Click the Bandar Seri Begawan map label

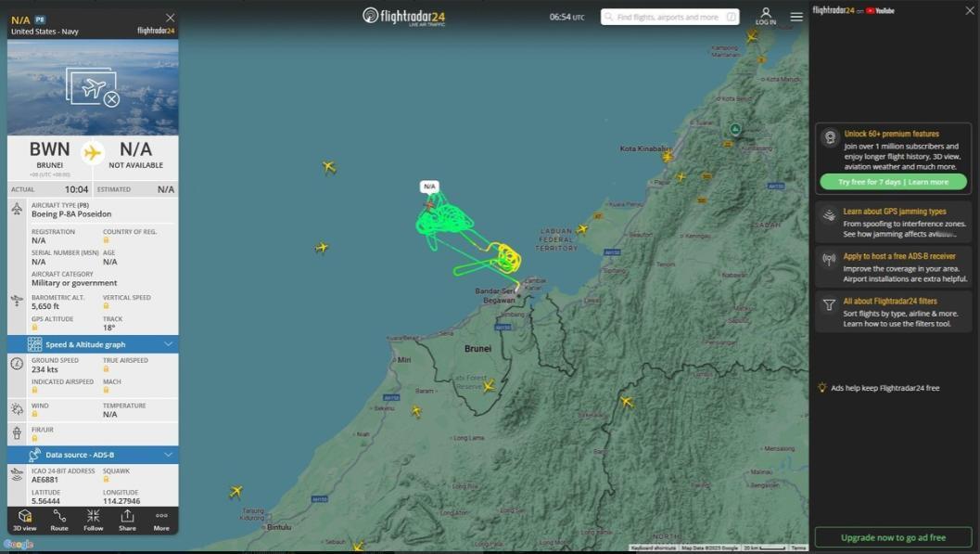[x=495, y=296]
